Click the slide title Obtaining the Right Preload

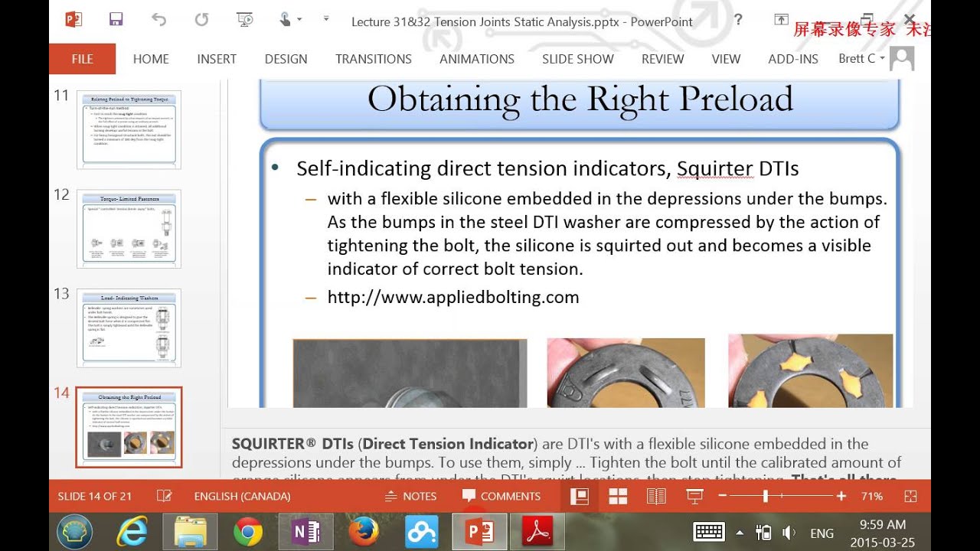pos(580,99)
